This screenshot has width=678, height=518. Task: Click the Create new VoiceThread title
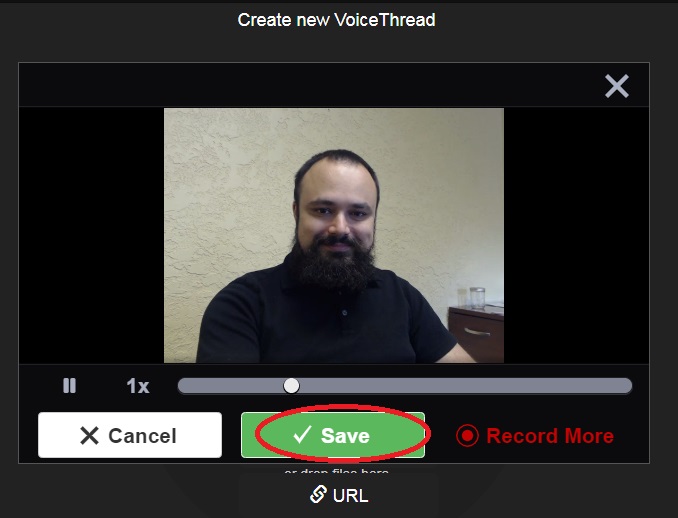click(336, 20)
